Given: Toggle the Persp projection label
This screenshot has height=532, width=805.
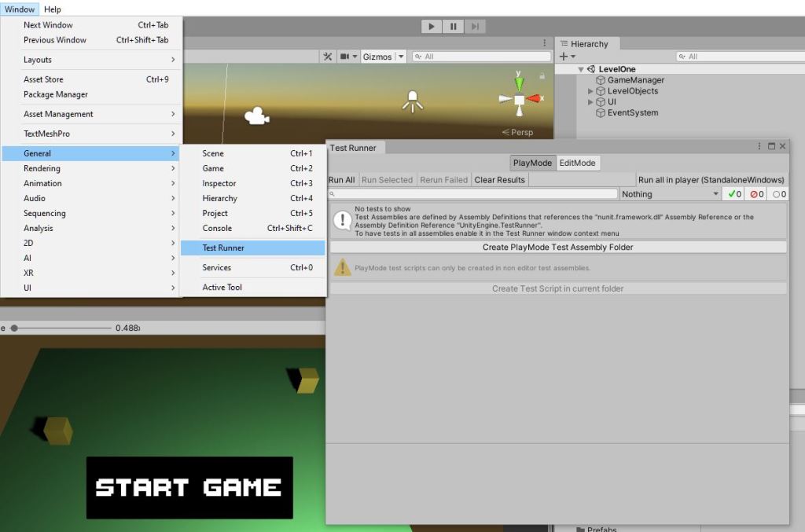Looking at the screenshot, I should (517, 132).
